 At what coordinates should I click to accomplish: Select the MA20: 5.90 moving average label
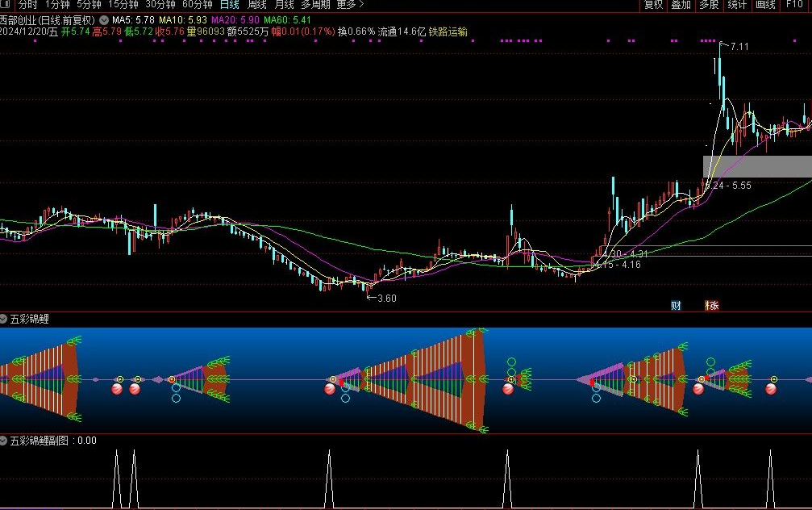(235, 20)
